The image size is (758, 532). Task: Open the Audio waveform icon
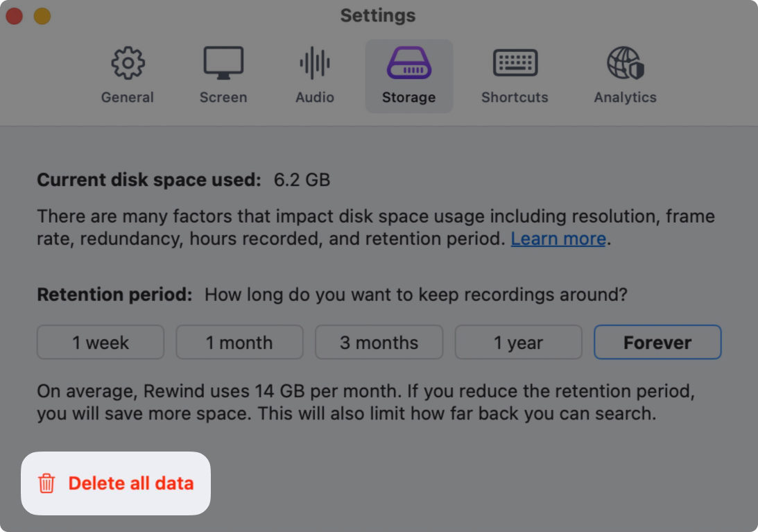coord(315,63)
